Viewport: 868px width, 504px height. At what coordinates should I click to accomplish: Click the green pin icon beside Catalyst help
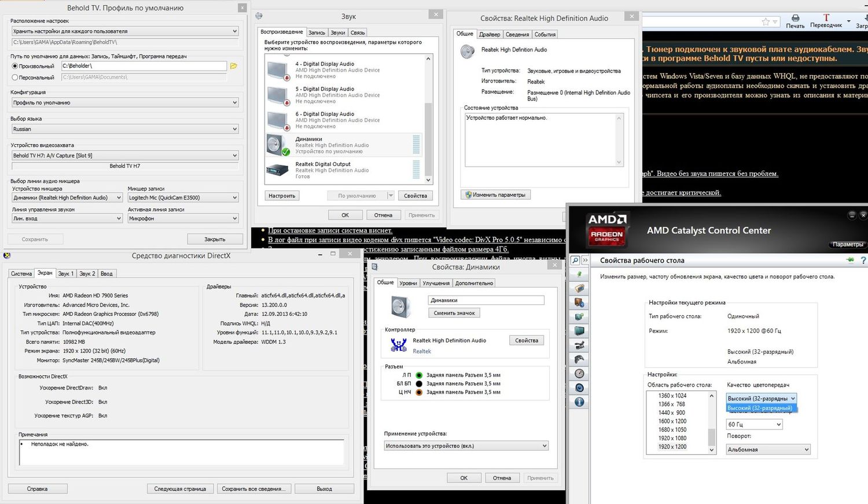coord(850,260)
